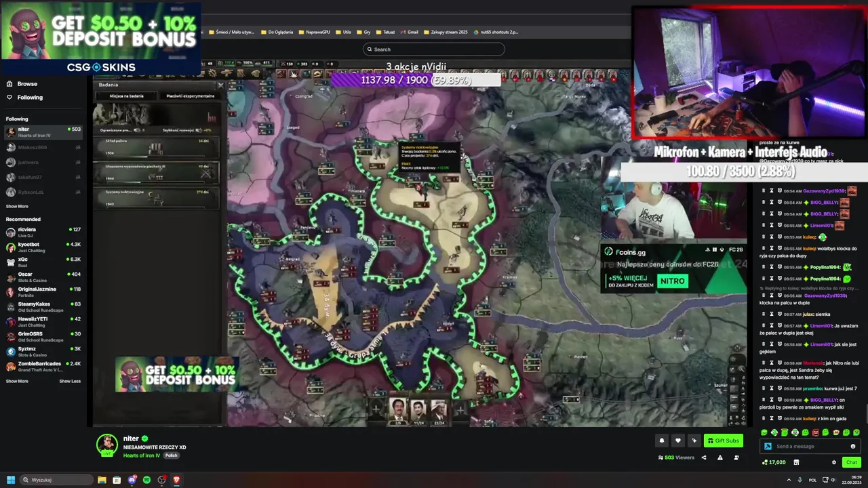
Task: Collapse Recommended list with Show Less
Action: click(x=70, y=381)
